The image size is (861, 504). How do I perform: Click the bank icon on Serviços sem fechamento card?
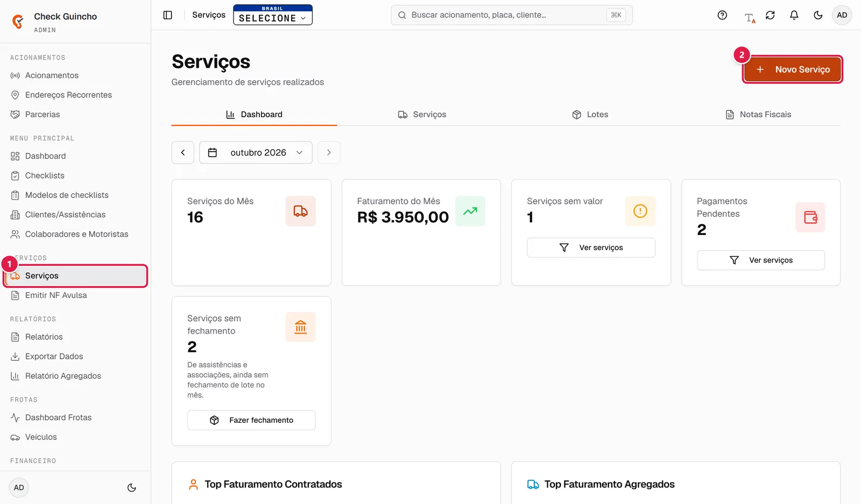pos(300,327)
